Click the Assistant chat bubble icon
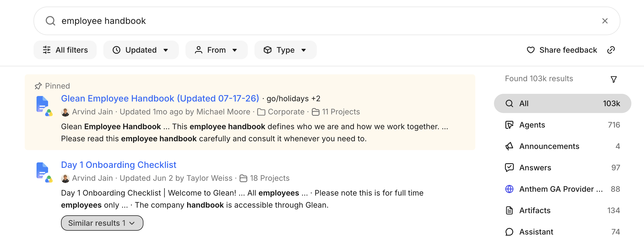Image resolution: width=644 pixels, height=237 pixels. [509, 232]
